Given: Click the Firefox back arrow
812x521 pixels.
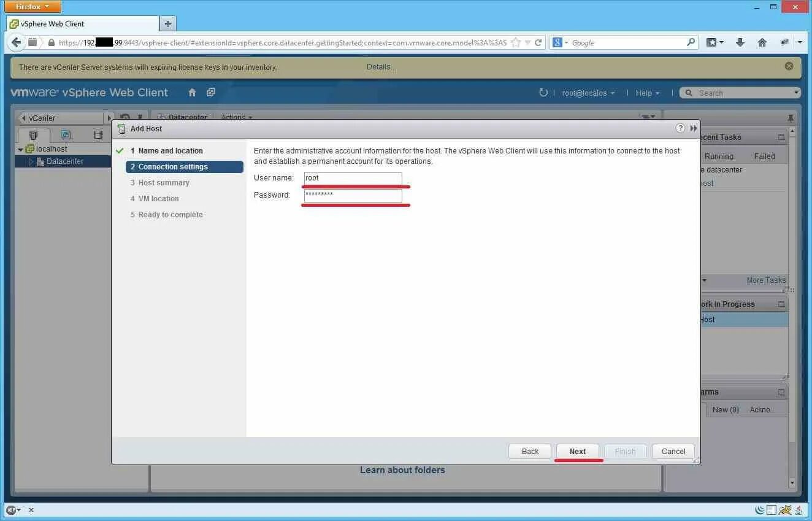Looking at the screenshot, I should 17,42.
